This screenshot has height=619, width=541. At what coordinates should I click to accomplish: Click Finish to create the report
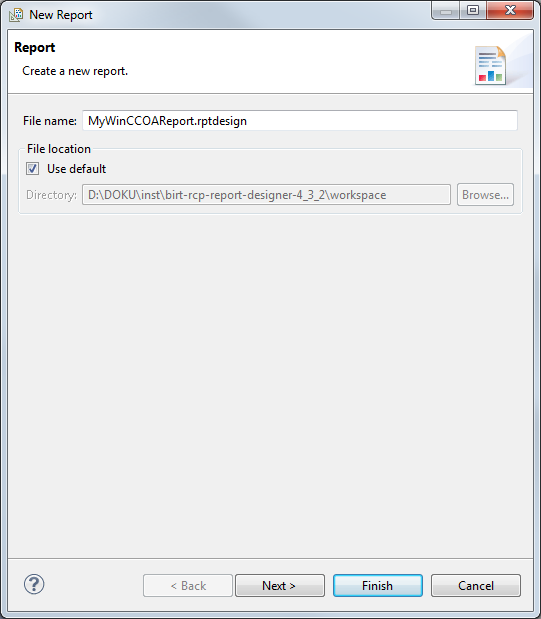pyautogui.click(x=378, y=585)
